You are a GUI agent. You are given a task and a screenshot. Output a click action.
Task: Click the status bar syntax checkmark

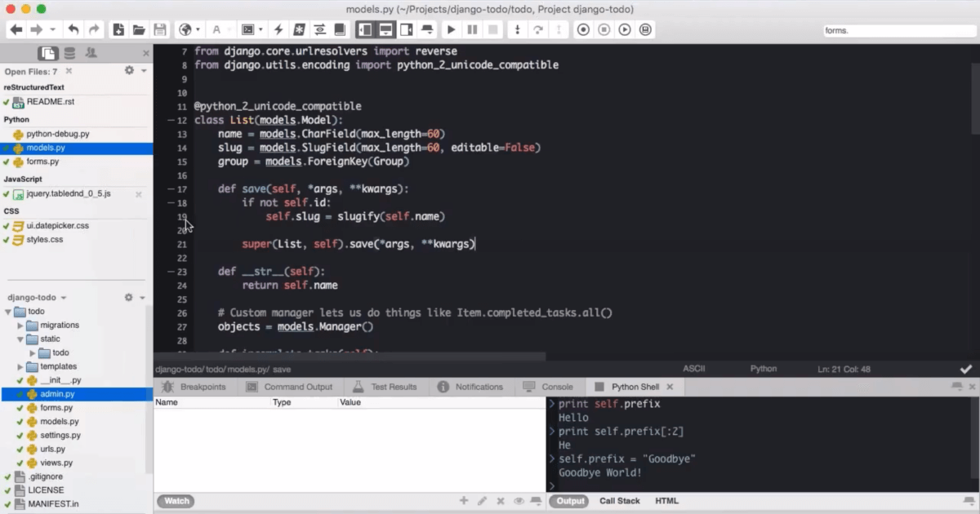[966, 370]
